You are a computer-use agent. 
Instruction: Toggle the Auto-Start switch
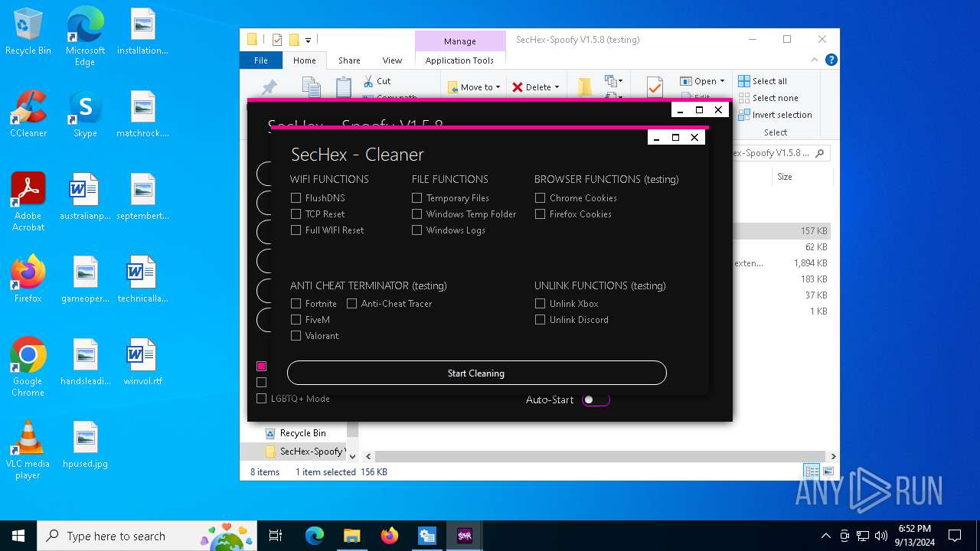pyautogui.click(x=595, y=399)
